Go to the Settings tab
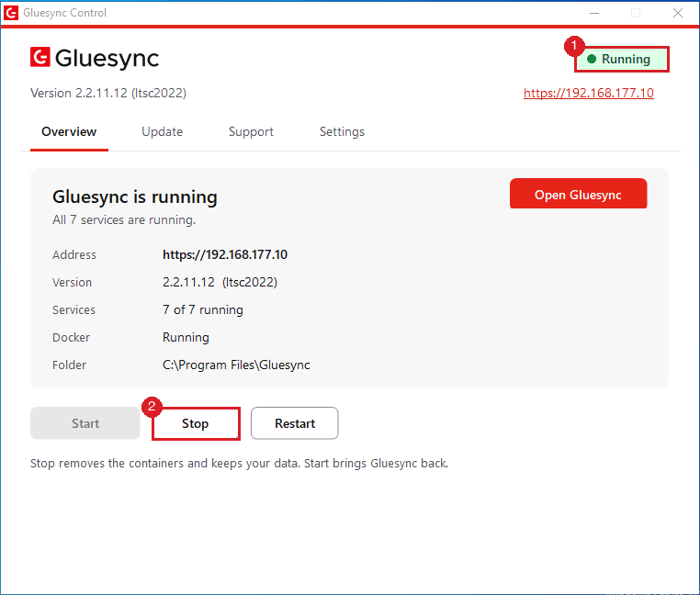700x595 pixels. click(x=342, y=131)
